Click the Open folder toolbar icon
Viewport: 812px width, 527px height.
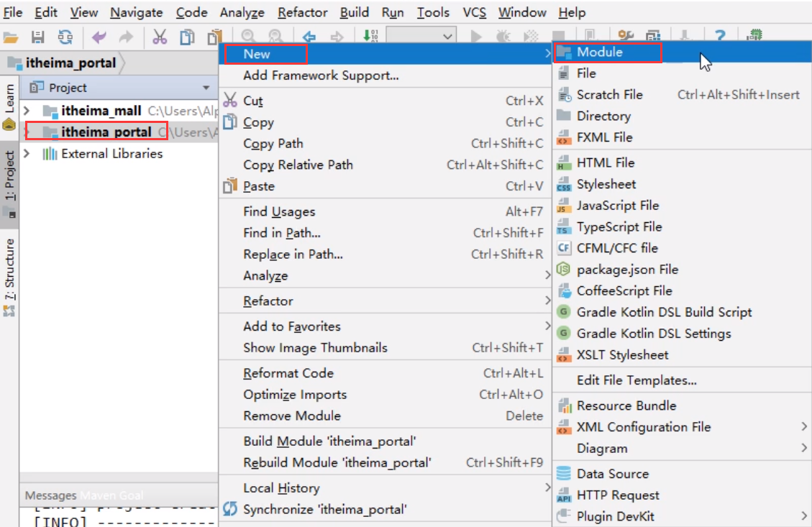[11, 37]
